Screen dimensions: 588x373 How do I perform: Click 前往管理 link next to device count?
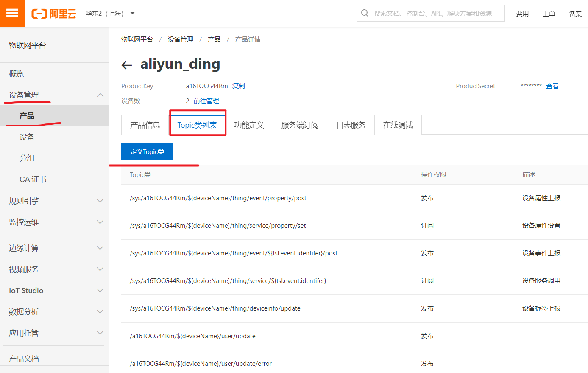point(206,101)
